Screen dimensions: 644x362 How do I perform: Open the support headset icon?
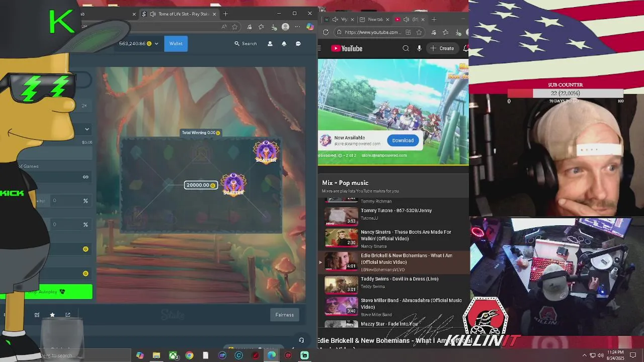[301, 340]
